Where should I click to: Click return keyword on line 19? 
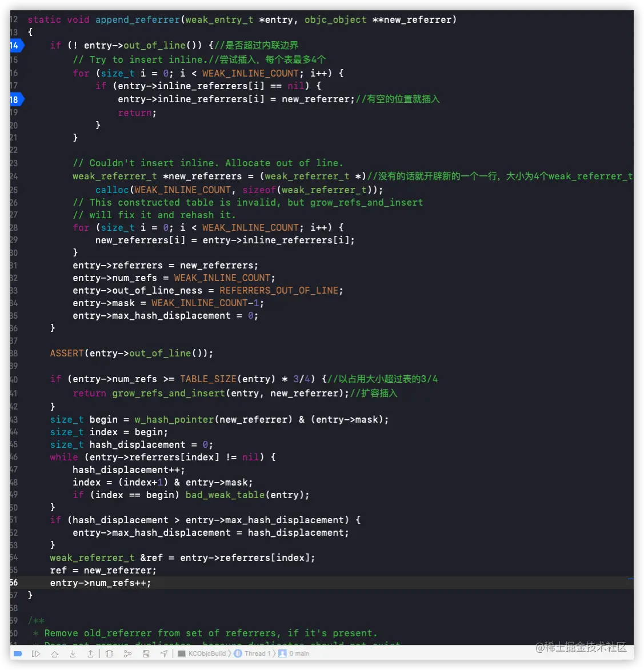click(x=135, y=113)
